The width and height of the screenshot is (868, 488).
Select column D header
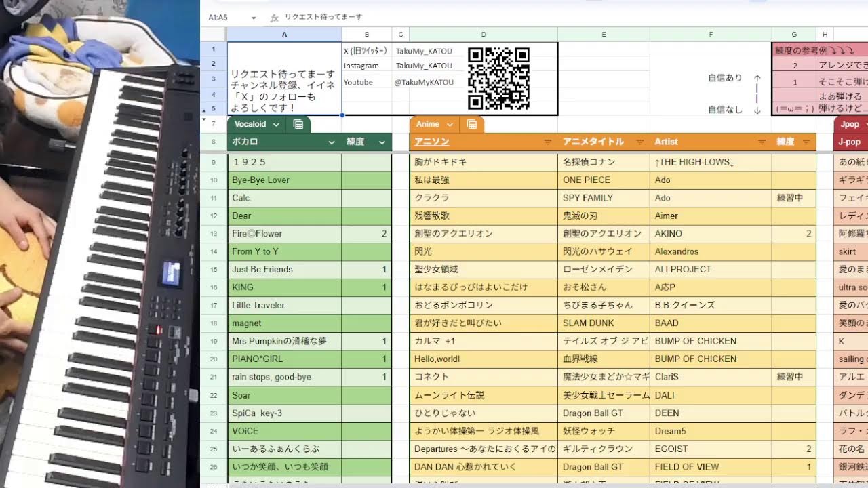coord(484,35)
